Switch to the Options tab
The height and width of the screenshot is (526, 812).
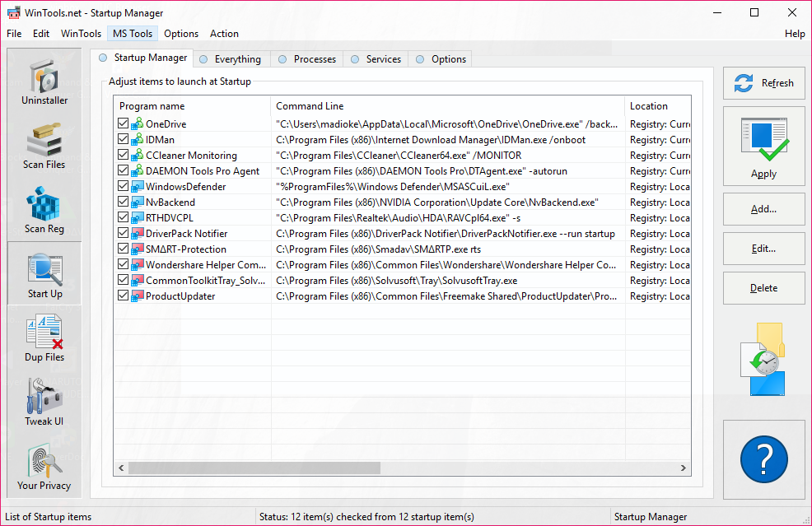(x=441, y=59)
